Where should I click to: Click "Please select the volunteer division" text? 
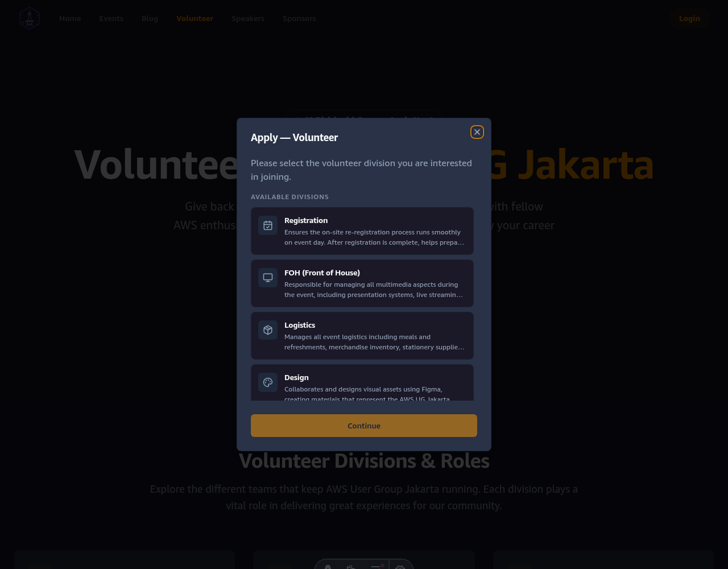click(361, 170)
